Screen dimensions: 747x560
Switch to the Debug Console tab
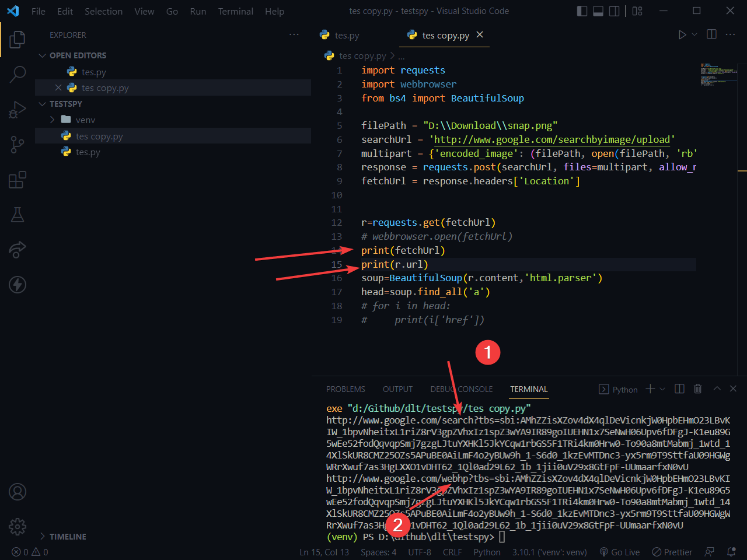pyautogui.click(x=462, y=389)
